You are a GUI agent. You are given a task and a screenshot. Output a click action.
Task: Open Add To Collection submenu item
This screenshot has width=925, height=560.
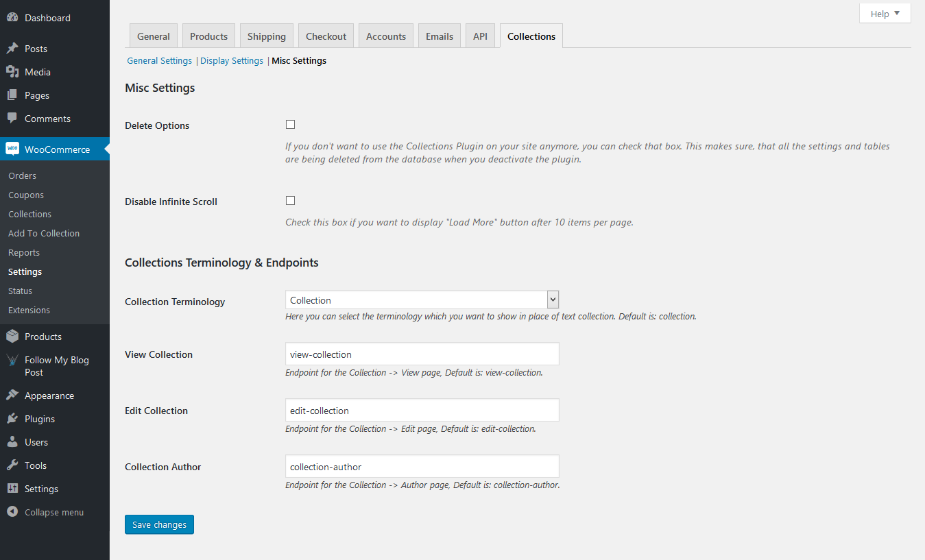pos(44,234)
